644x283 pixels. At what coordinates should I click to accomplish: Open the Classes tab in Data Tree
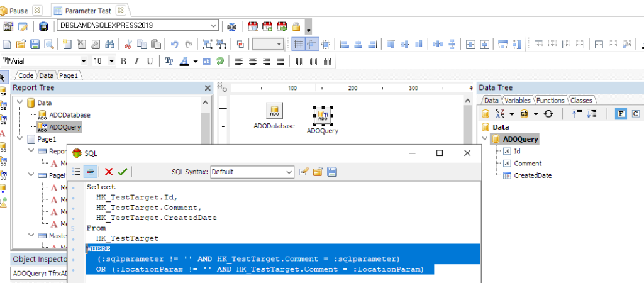coord(581,100)
